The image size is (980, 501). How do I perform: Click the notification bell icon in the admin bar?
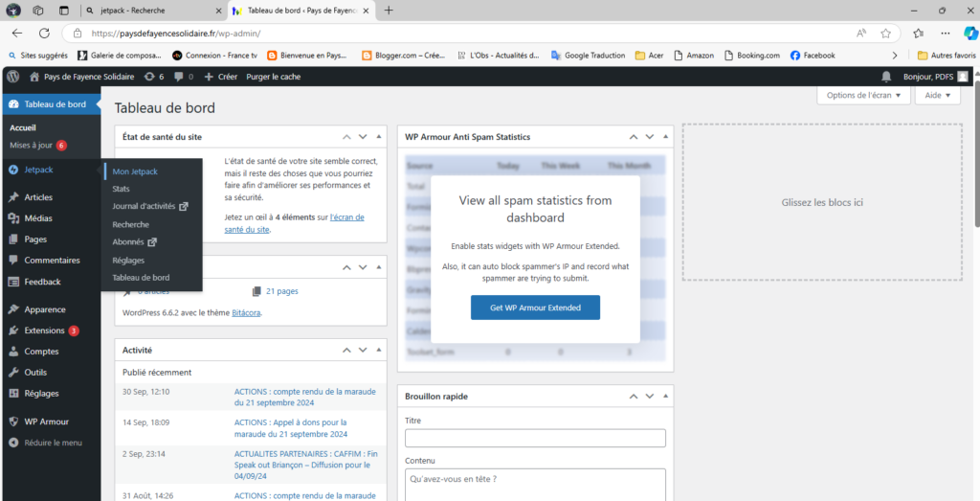coord(885,77)
